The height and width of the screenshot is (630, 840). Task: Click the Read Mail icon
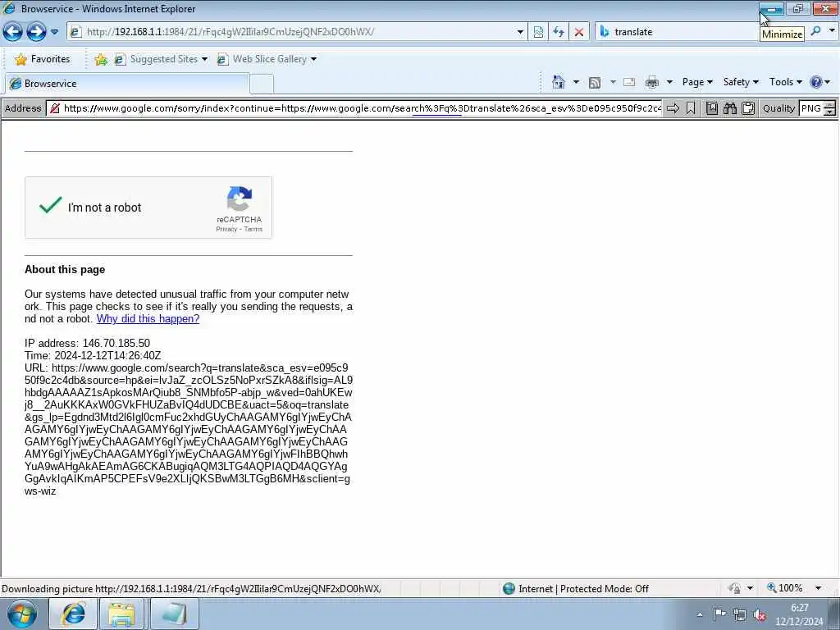629,82
